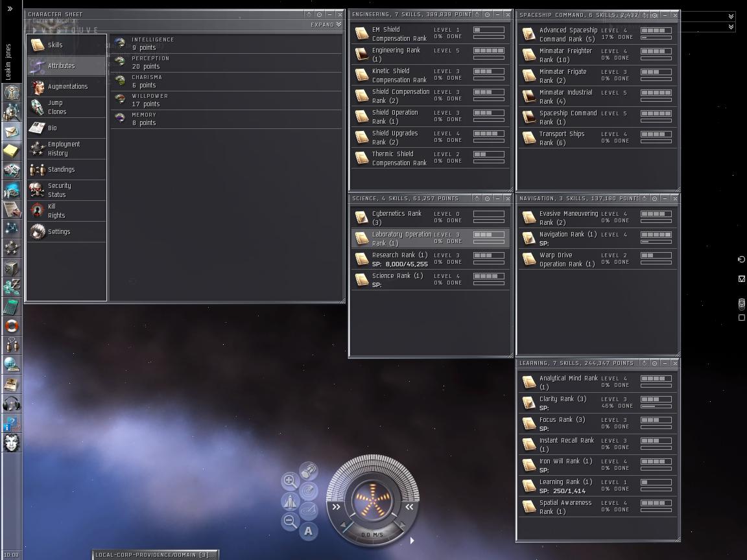Open the Character Sheet Vitruvian icon in sidebar

coord(11,91)
